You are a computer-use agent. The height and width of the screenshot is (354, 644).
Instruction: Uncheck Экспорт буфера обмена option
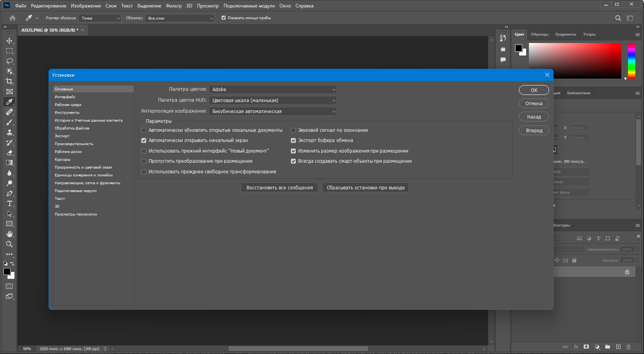point(293,140)
